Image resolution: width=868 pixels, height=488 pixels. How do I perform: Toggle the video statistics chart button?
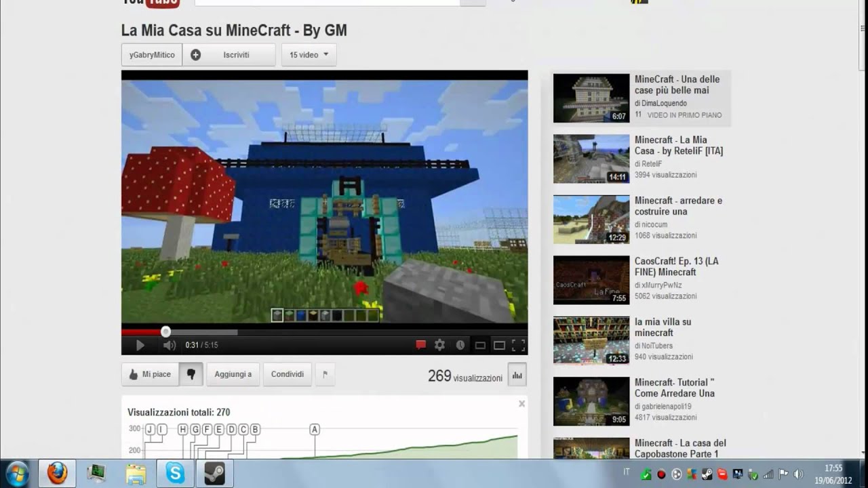[x=517, y=375]
